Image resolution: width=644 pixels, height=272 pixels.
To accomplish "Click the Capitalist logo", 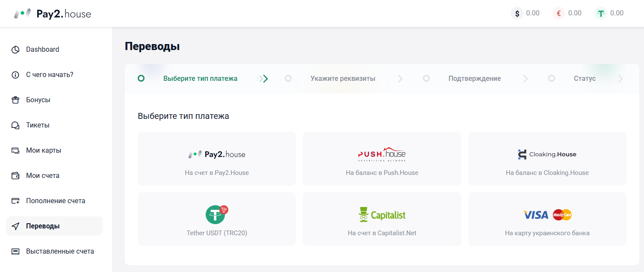I will (382, 215).
